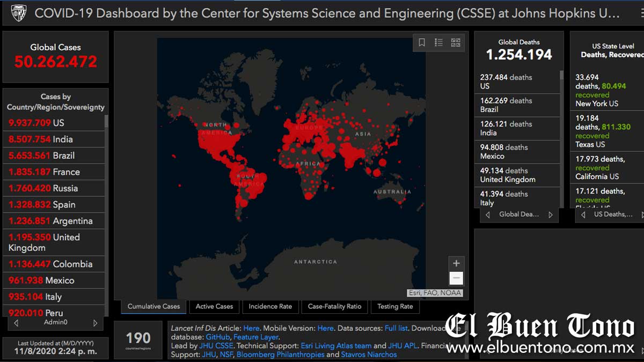Open the map bookmarks icon
This screenshot has height=362, width=644.
tap(422, 43)
